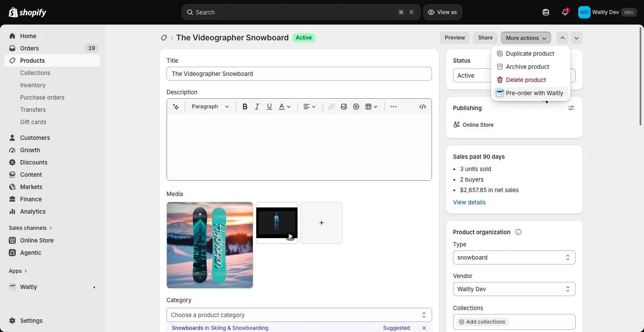This screenshot has height=332, width=644.
Task: Choose Pre-order with Waitly option
Action: coord(531,93)
